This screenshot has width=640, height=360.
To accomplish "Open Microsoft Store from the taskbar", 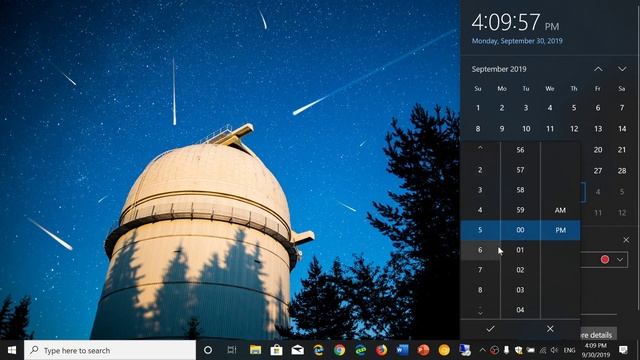I will 276,350.
